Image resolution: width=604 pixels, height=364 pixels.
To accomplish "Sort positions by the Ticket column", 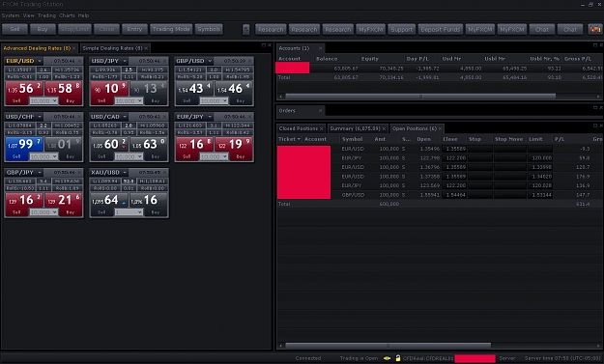I will (289, 139).
